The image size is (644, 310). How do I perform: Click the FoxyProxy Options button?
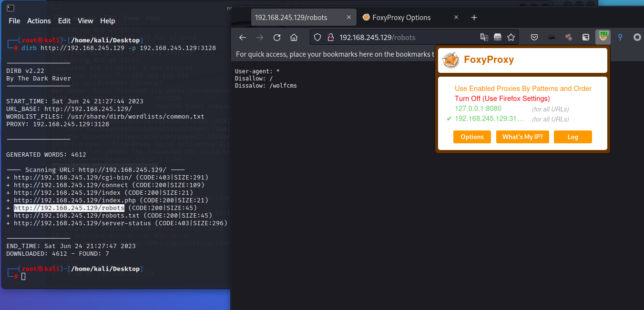472,137
